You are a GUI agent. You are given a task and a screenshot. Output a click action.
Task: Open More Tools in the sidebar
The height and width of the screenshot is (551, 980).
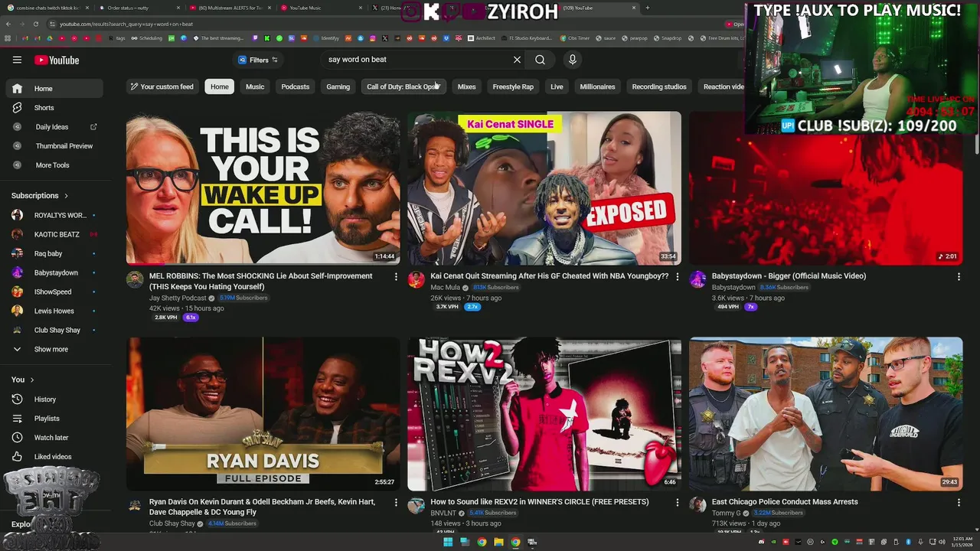[54, 165]
